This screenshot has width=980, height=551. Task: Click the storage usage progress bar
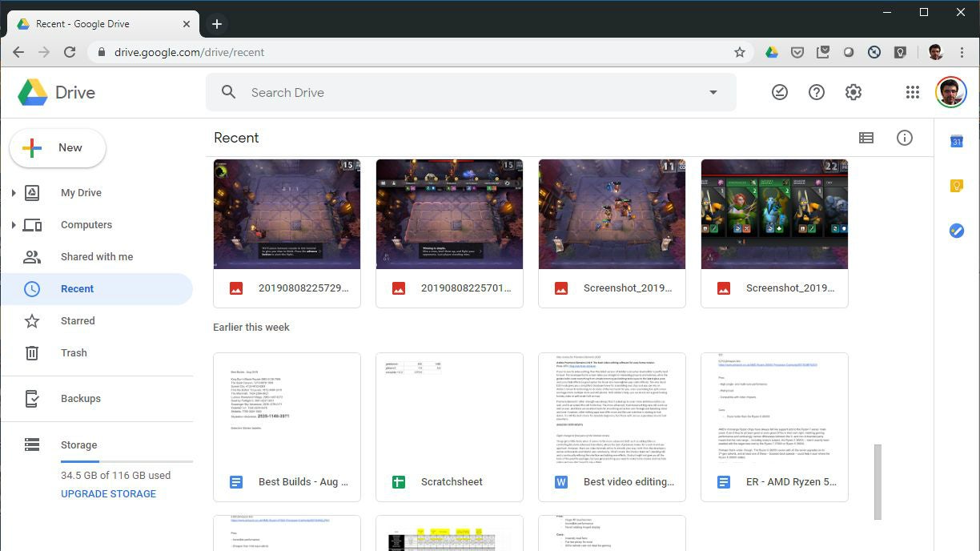point(127,461)
